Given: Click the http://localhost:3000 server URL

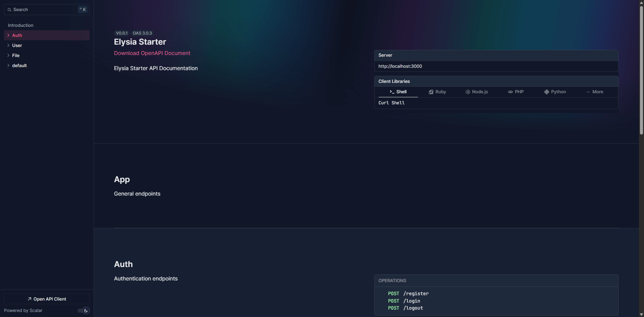Looking at the screenshot, I should pos(400,66).
